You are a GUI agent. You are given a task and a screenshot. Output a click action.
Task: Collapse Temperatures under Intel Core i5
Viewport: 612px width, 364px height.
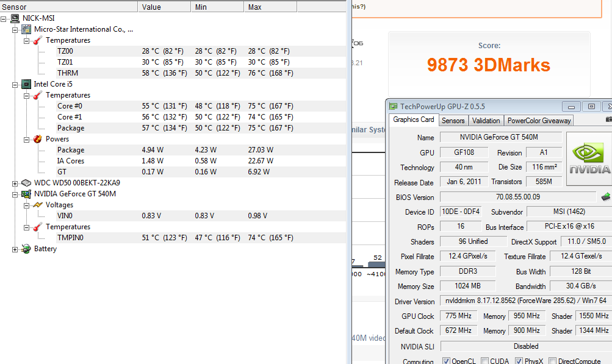pos(26,95)
